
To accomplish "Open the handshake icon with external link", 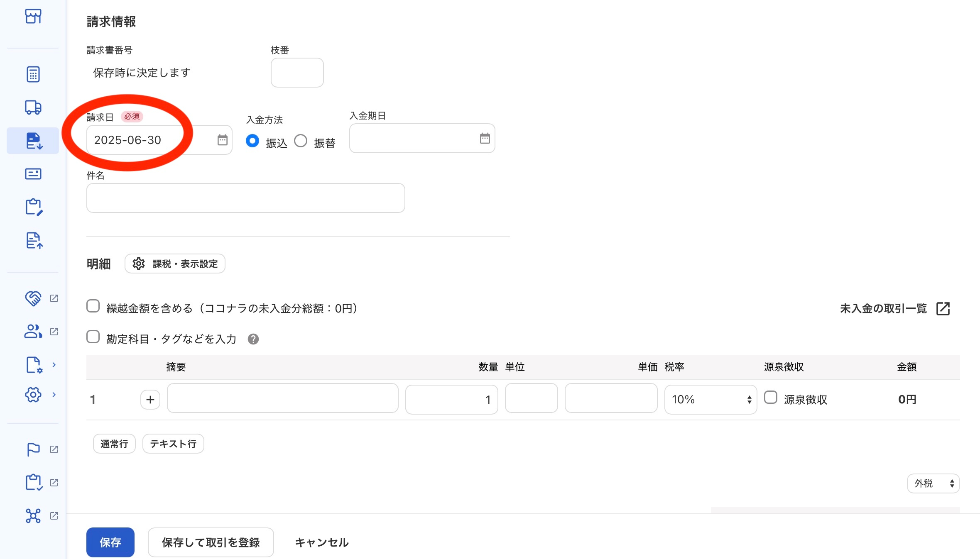I will (33, 298).
